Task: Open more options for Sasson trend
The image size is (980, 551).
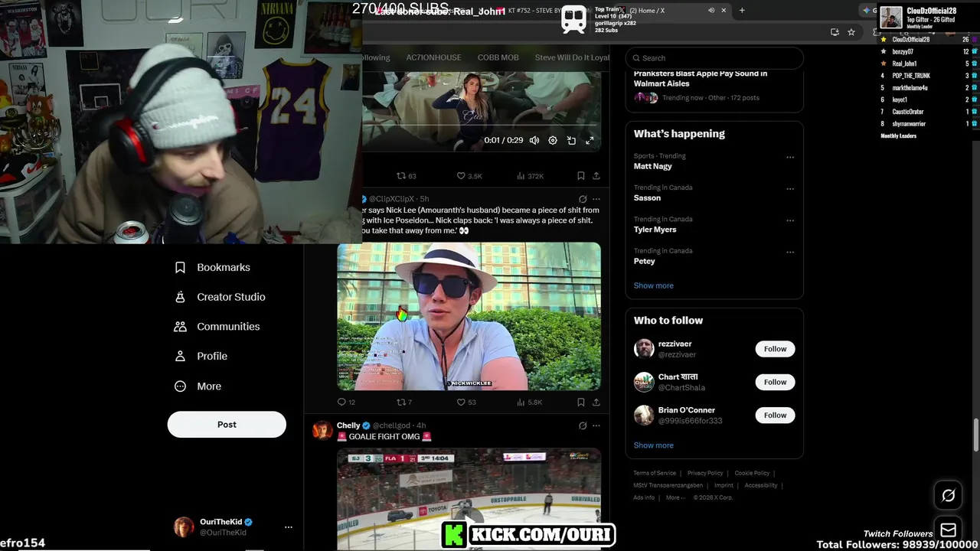Action: coord(790,188)
